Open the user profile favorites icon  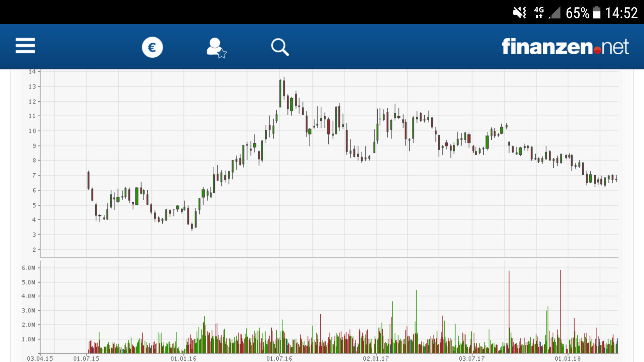(x=216, y=48)
